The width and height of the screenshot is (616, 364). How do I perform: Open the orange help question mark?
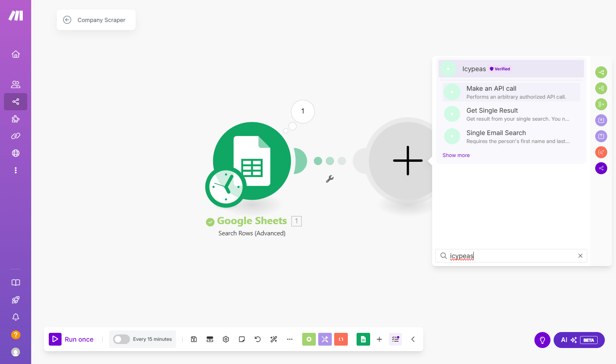16,334
